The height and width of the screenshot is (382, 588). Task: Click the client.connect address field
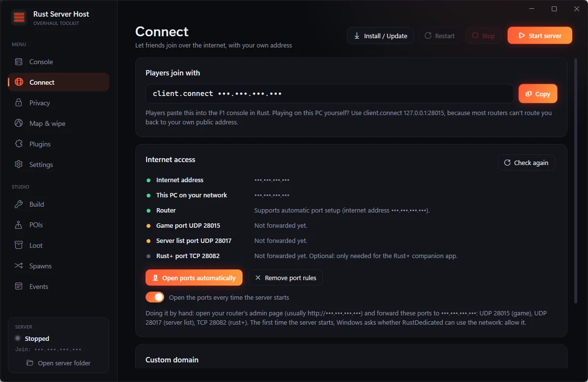tap(329, 94)
